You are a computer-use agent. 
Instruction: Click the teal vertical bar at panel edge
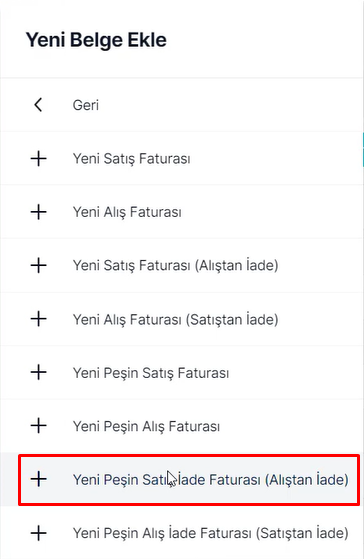[363, 149]
